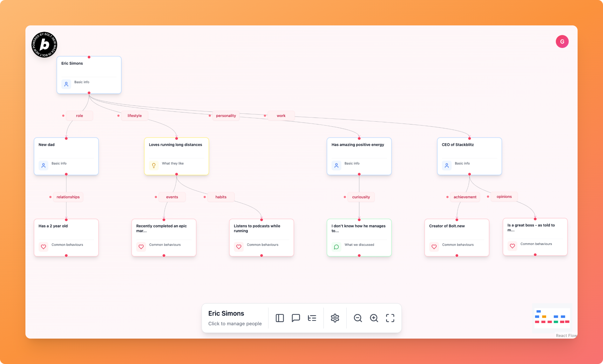603x364 pixels.
Task: Select the 'work' edge label
Action: (281, 116)
